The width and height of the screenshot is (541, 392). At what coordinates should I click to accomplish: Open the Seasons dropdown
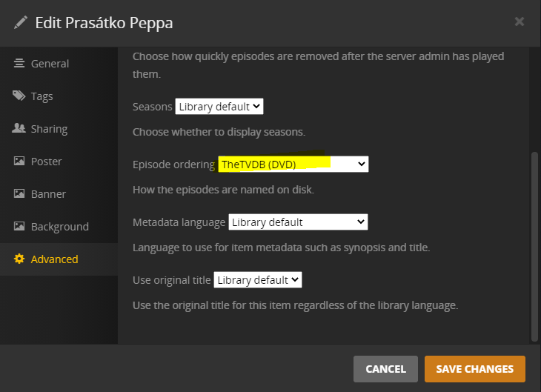[x=219, y=107]
